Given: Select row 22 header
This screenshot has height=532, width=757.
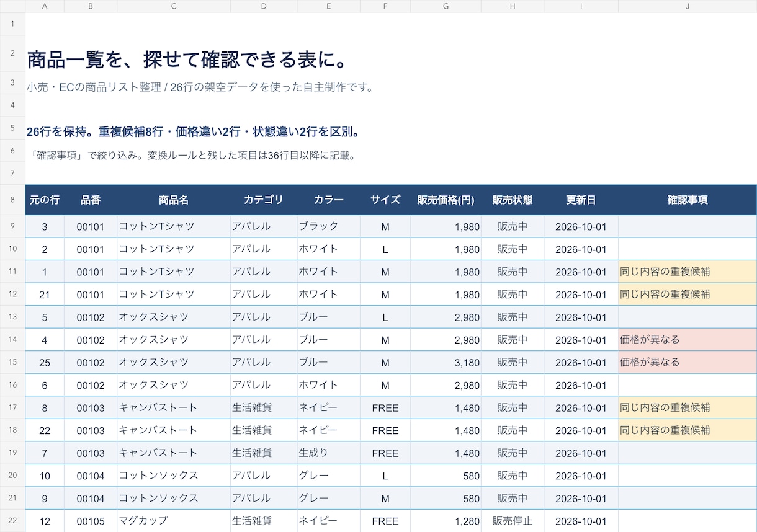Looking at the screenshot, I should point(12,521).
